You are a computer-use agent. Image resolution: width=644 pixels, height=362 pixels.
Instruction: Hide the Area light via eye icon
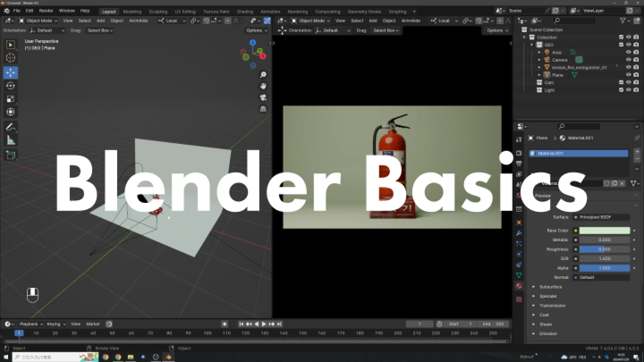(628, 52)
